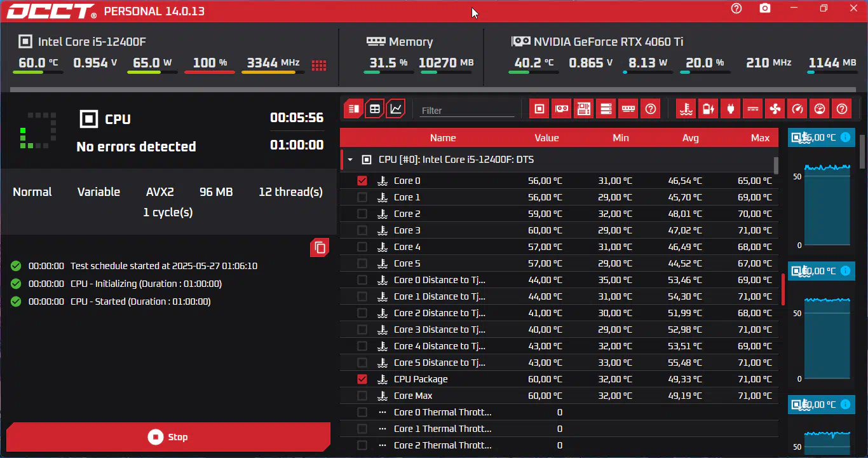Check the Core 0 Thermal Throttling checkbox
Viewport: 868px width, 458px height.
pyautogui.click(x=362, y=412)
